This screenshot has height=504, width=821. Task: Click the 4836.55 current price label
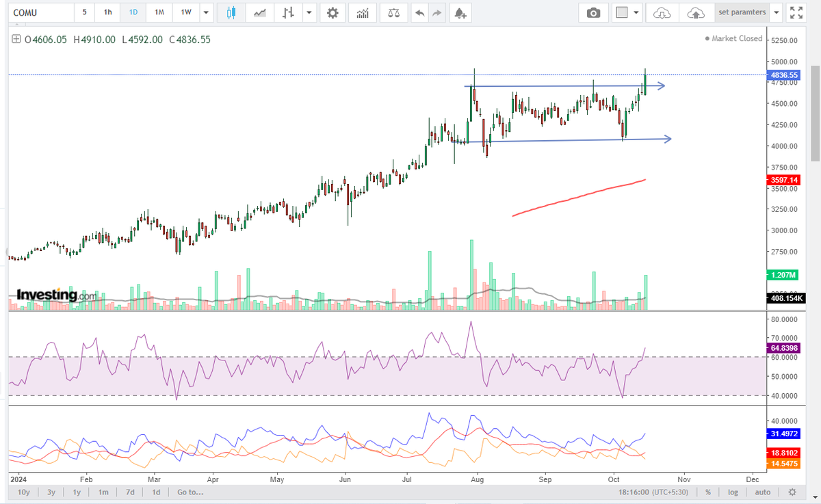784,75
